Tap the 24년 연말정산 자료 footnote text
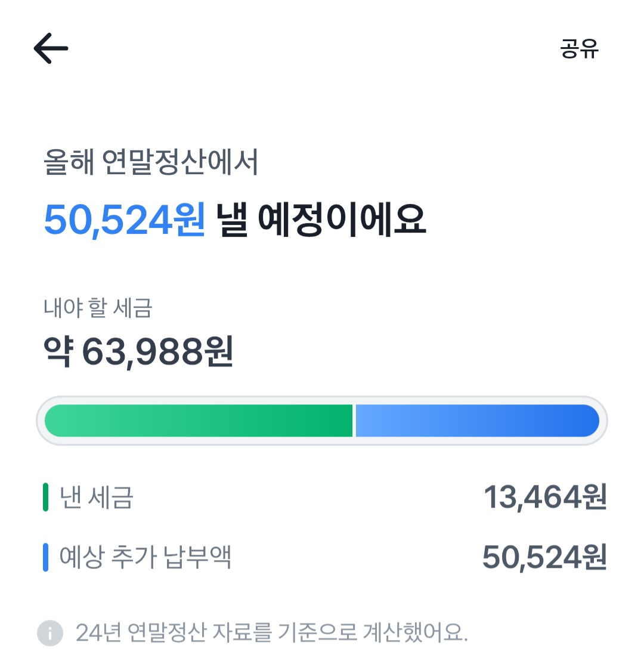This screenshot has height=652, width=644. (271, 633)
